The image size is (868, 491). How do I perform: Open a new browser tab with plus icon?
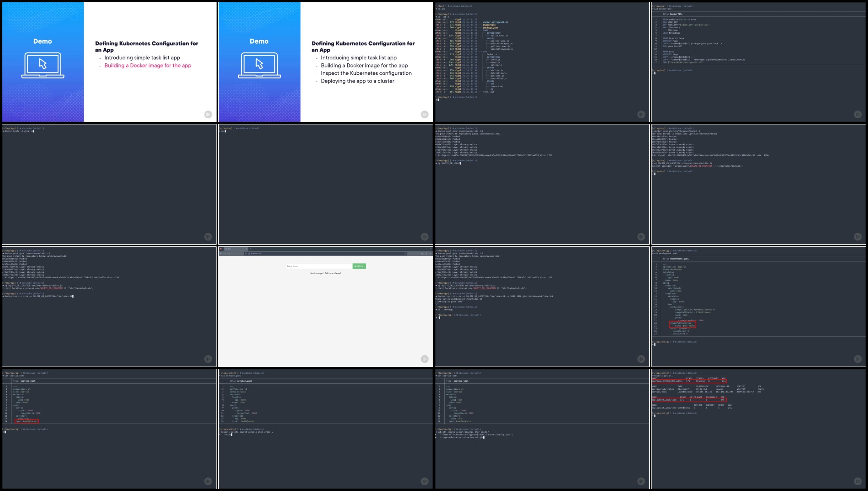251,249
